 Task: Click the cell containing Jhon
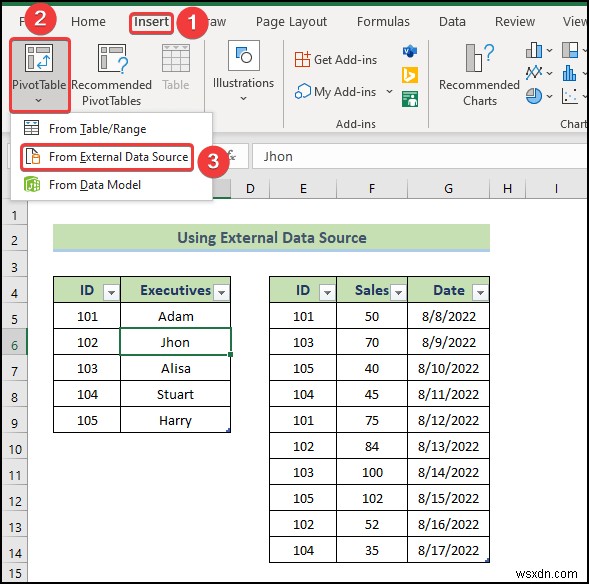point(175,342)
